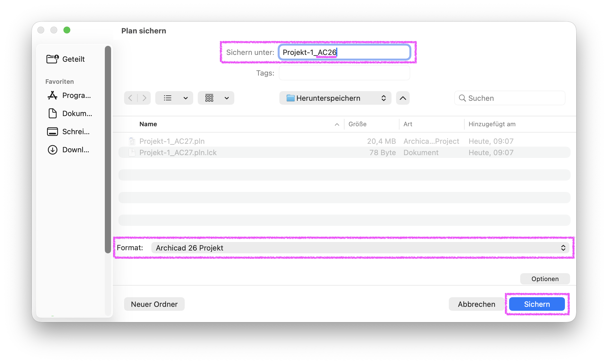The width and height of the screenshot is (608, 364).
Task: Save the plan with Sichern button
Action: (x=537, y=304)
